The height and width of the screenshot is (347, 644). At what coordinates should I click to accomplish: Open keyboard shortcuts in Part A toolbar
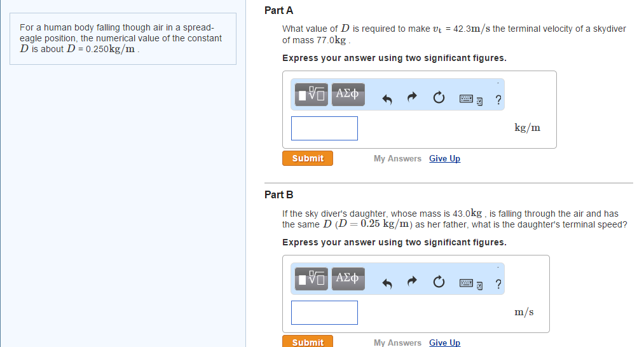[469, 99]
